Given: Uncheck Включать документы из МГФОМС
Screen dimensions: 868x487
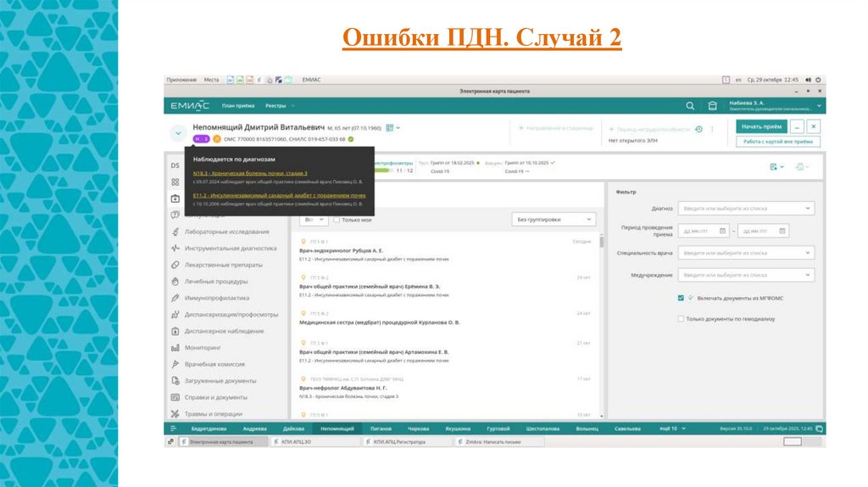Looking at the screenshot, I should click(x=681, y=298).
